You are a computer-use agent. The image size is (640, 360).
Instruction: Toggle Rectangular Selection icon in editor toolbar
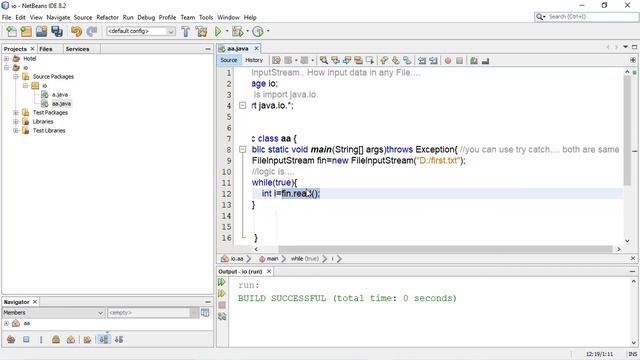[x=370, y=60]
